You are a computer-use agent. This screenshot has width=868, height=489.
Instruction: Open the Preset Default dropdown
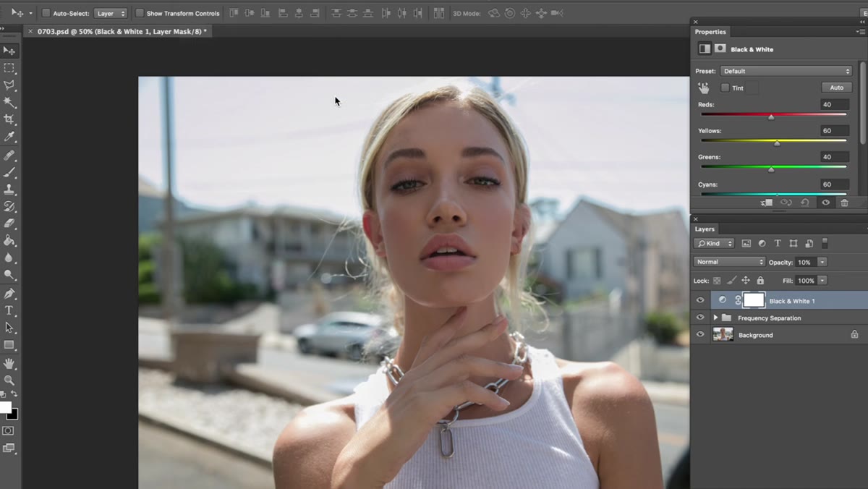click(786, 71)
